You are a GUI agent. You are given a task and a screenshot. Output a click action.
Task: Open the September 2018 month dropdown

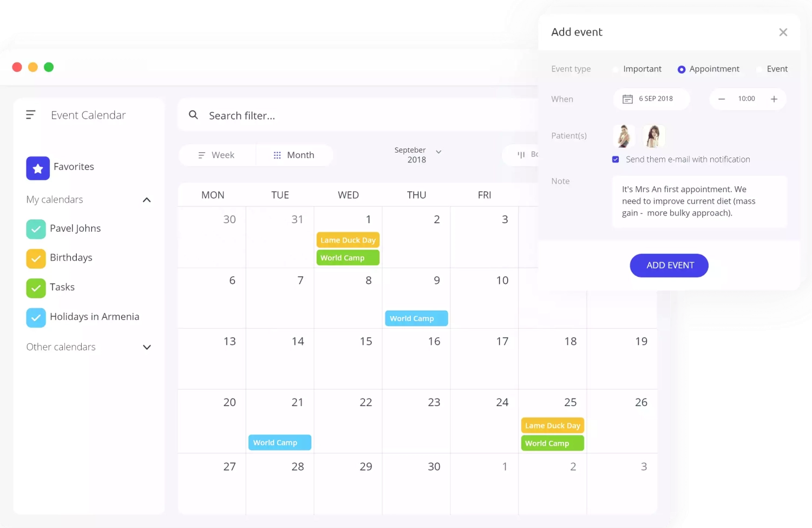438,152
